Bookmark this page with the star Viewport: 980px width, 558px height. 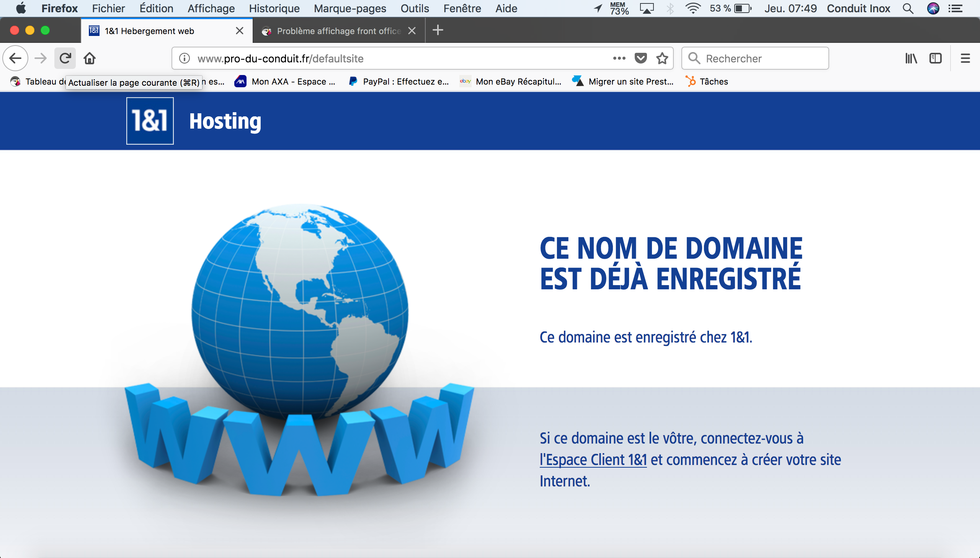pyautogui.click(x=662, y=58)
